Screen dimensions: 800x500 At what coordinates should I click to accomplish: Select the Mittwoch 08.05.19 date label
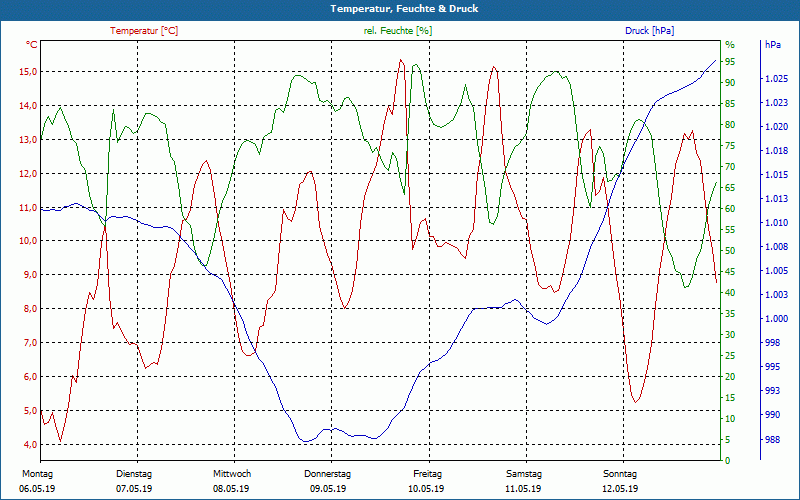point(231,481)
